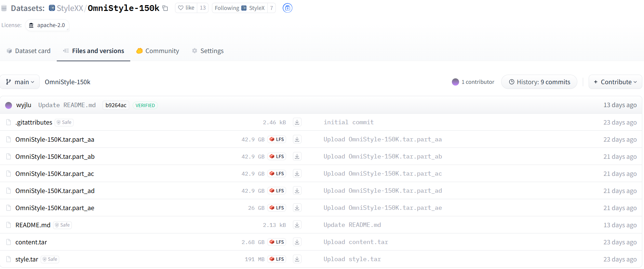
Task: Open commit Upload OmniStyle-150K.tar.part_aa
Action: (x=383, y=139)
